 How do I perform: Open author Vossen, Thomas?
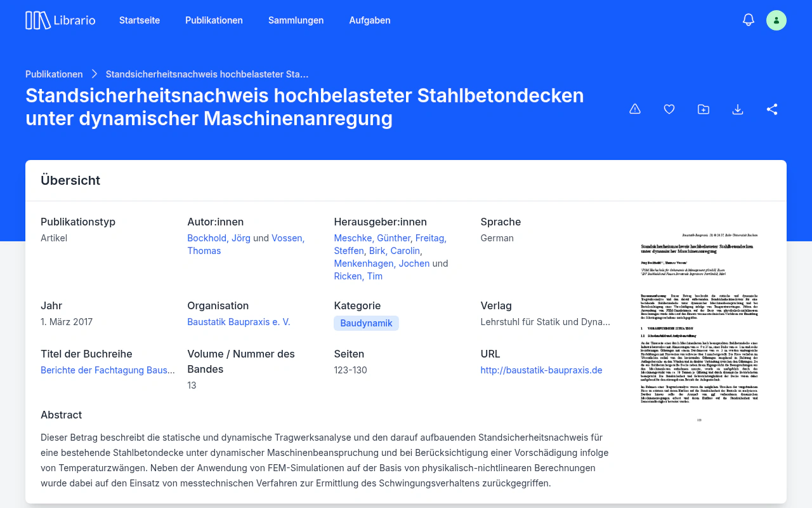[x=246, y=244]
